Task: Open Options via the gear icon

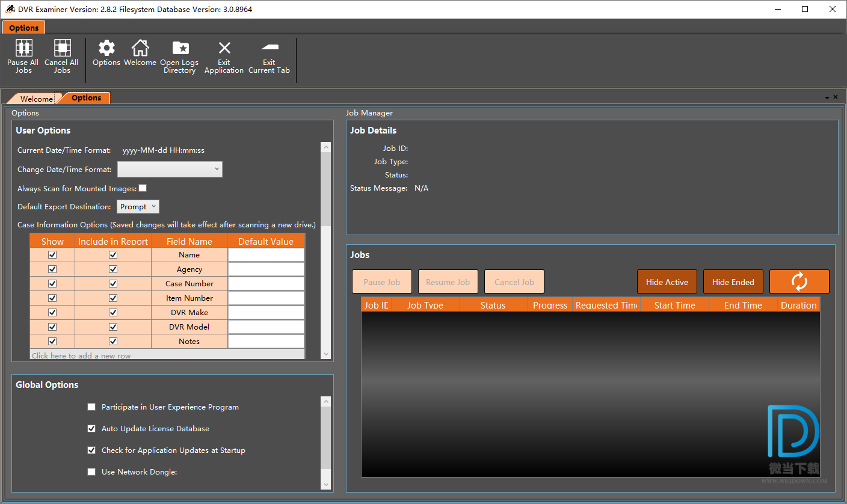Action: [x=106, y=48]
